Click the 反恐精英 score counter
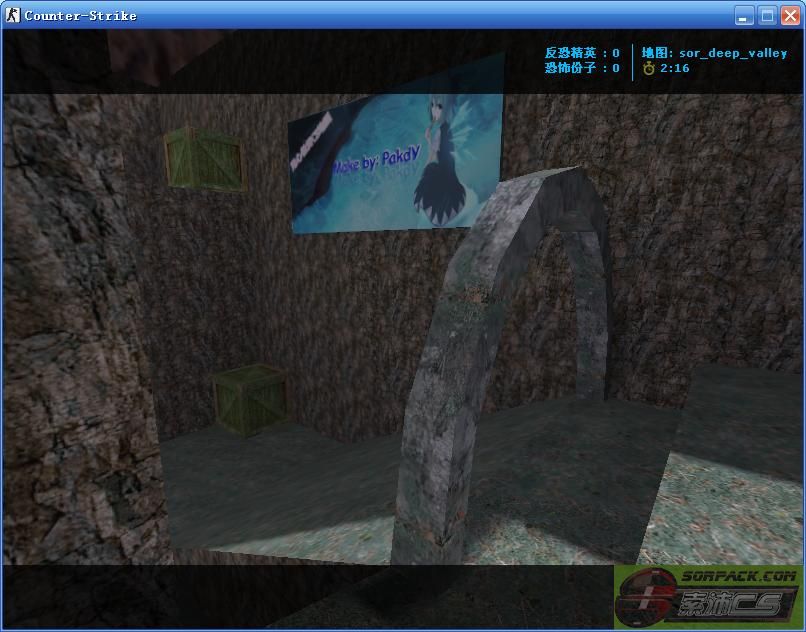The height and width of the screenshot is (632, 806). (x=582, y=53)
